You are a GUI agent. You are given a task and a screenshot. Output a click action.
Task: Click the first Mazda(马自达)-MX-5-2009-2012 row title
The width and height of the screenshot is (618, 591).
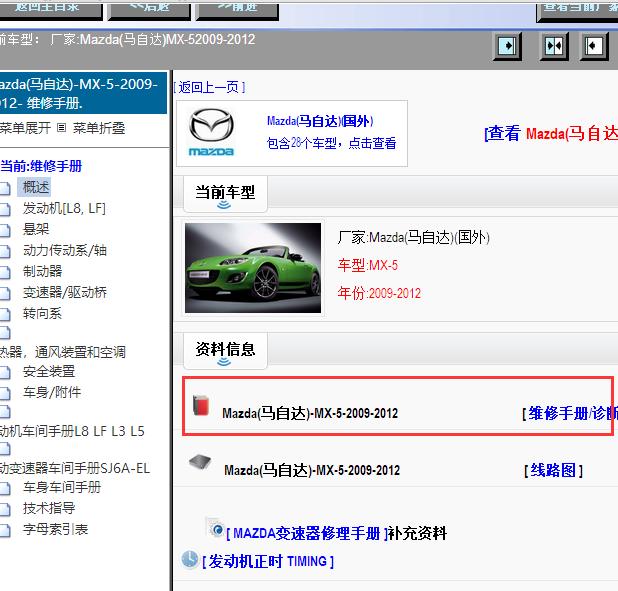[310, 413]
